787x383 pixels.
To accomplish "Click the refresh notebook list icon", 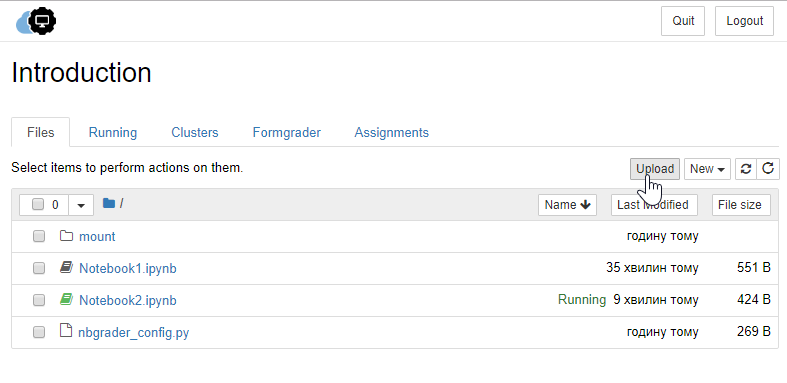I will click(x=768, y=169).
